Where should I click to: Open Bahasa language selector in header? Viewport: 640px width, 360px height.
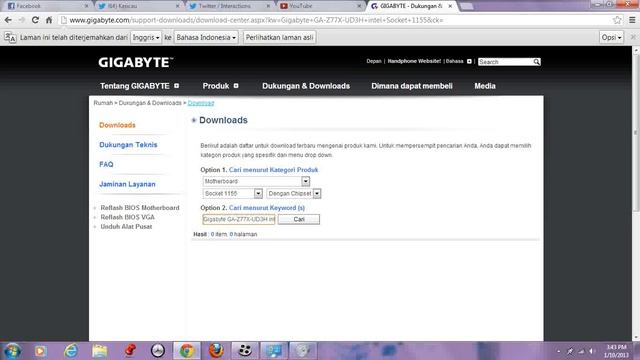(x=458, y=61)
